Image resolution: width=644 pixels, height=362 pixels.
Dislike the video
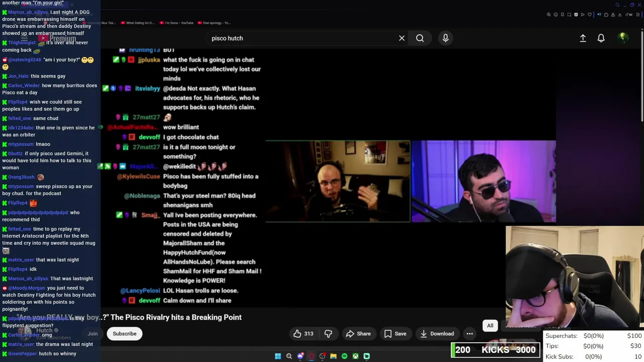pyautogui.click(x=328, y=333)
